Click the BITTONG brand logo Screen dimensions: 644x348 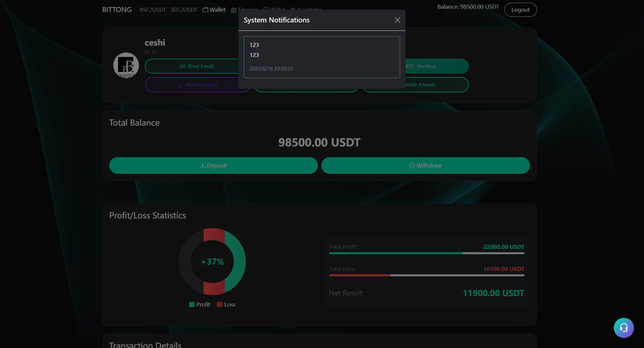pos(117,10)
